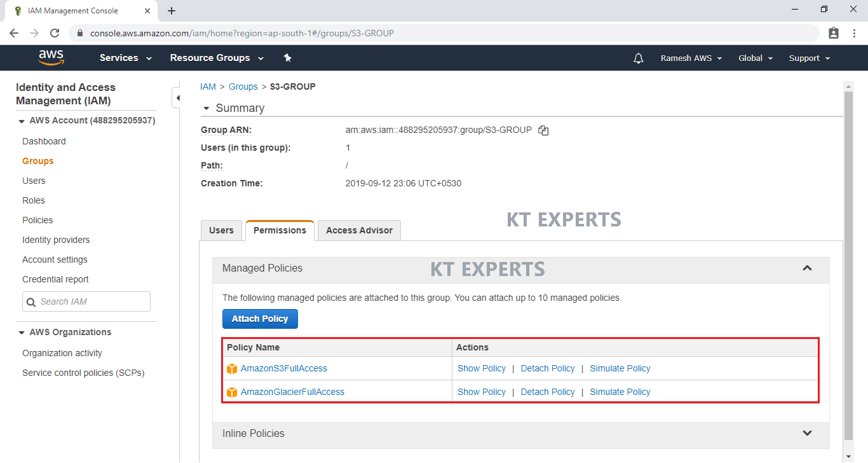Detach Policy for AmazonGlacierFullAccess
868x463 pixels.
[548, 392]
